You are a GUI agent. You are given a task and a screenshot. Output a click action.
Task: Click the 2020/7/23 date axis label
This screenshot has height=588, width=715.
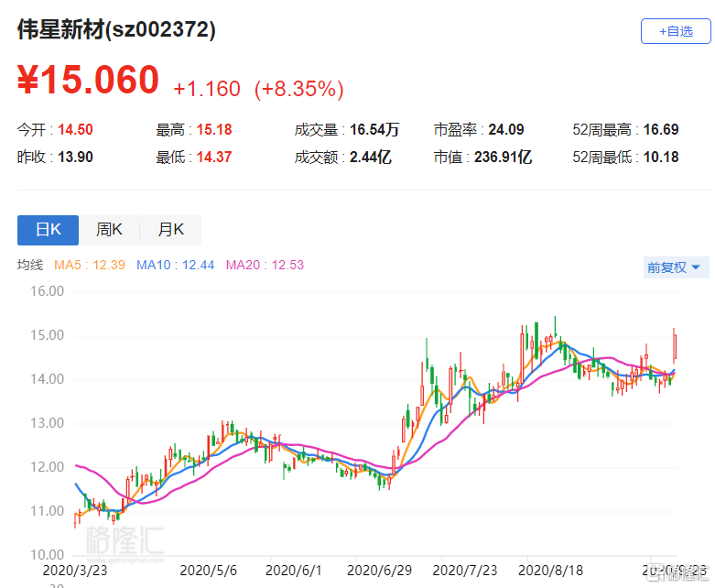(465, 571)
